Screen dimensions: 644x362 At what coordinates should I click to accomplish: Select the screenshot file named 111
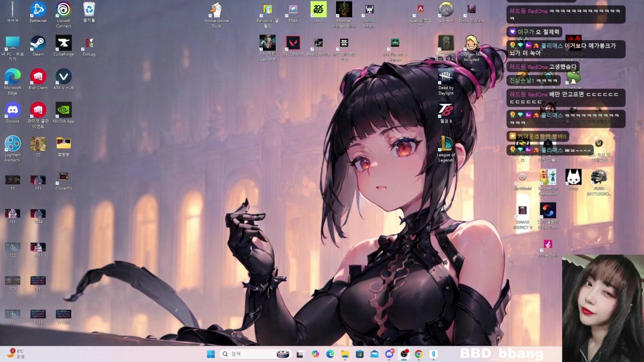click(x=13, y=216)
